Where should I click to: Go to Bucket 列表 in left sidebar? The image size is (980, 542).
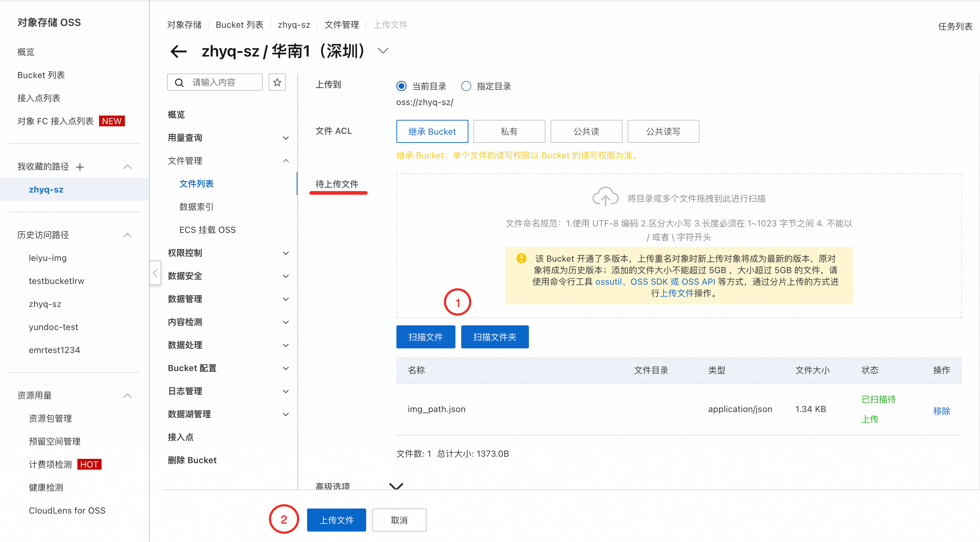click(41, 75)
